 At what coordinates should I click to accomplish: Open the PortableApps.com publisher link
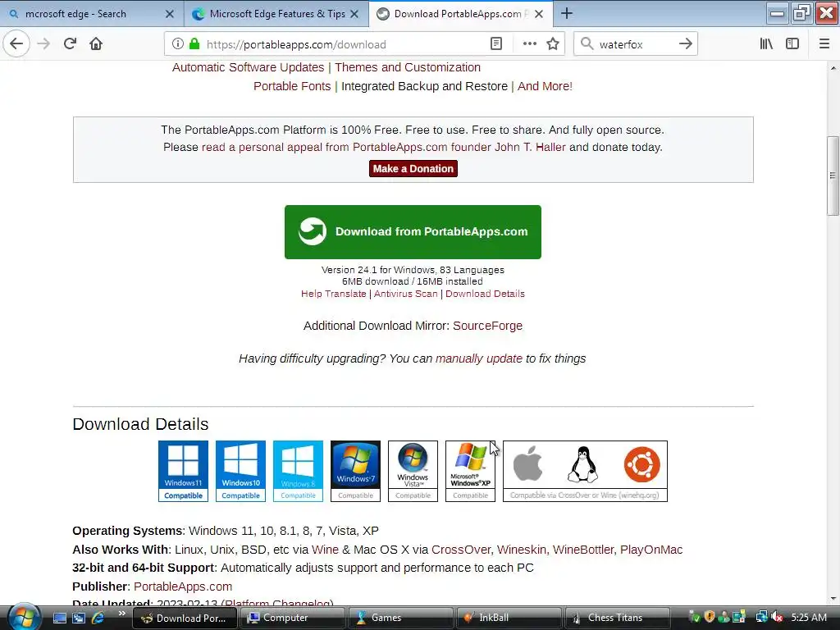[183, 587]
